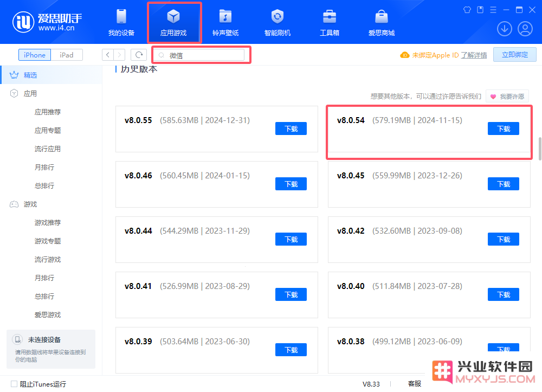Open 爱思游戏 in the sidebar
Viewport: 542px width, 392px height.
tap(48, 315)
